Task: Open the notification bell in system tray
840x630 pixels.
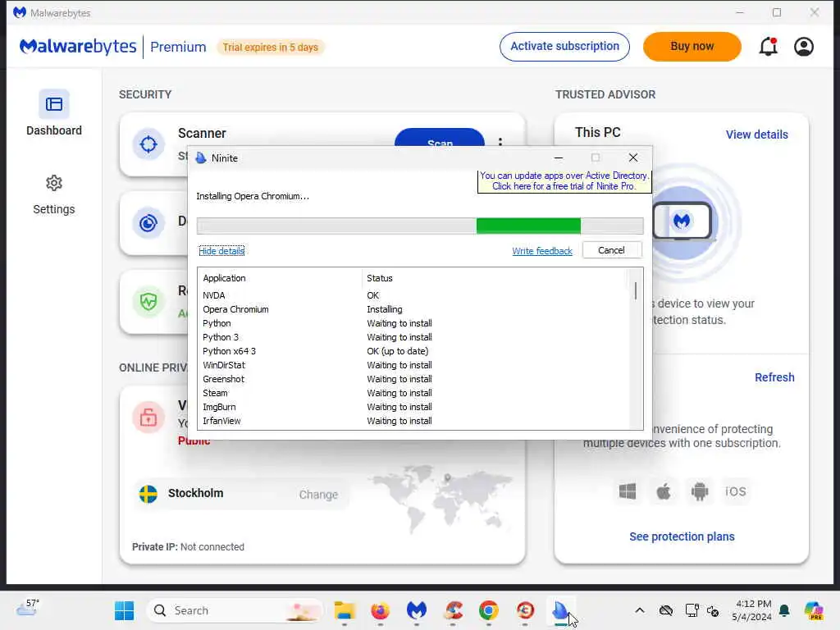Action: coord(785,610)
